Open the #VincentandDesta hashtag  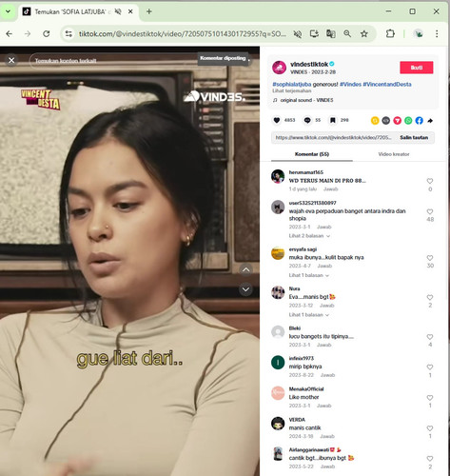click(387, 85)
